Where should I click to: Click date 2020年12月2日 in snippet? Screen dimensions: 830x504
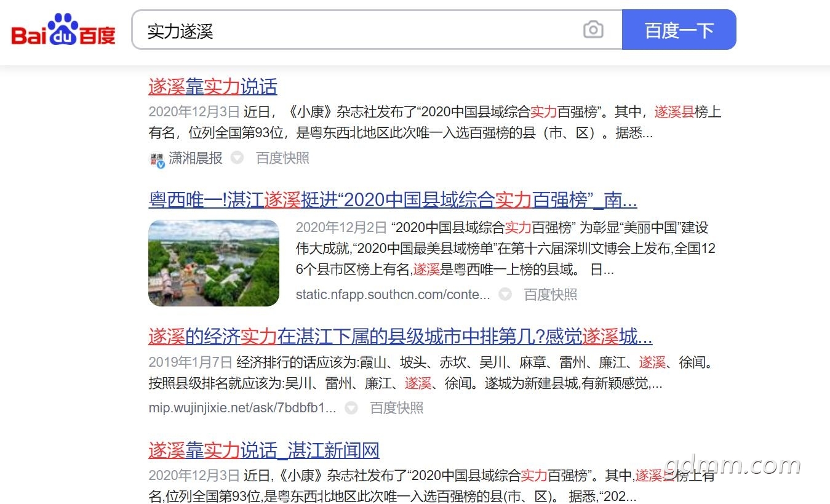[x=341, y=228]
